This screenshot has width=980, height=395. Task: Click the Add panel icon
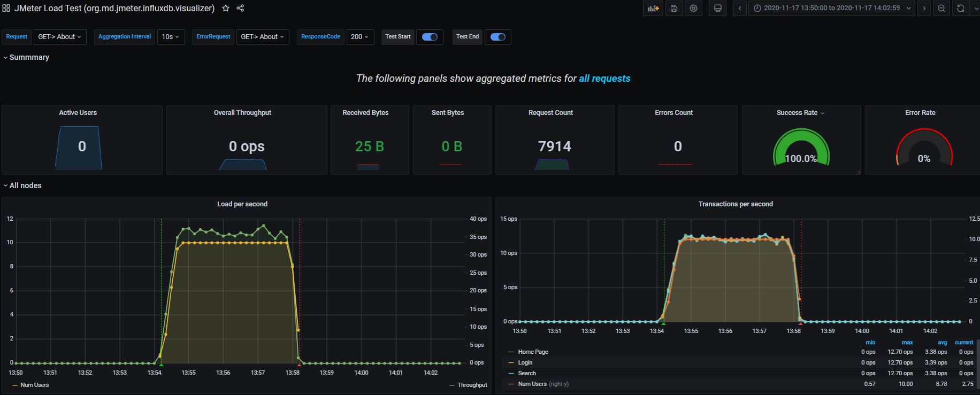653,9
